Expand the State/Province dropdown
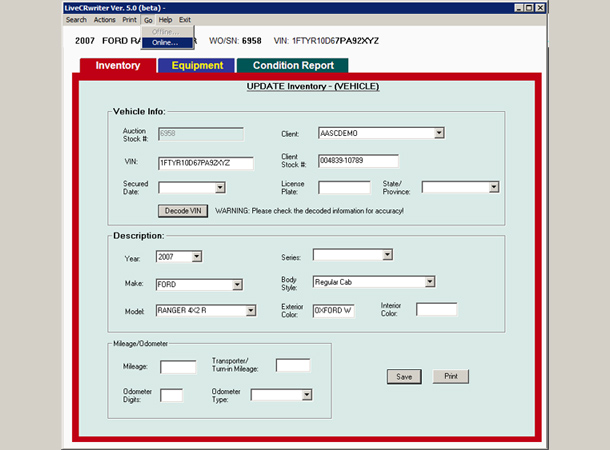This screenshot has height=450, width=610. [x=494, y=187]
